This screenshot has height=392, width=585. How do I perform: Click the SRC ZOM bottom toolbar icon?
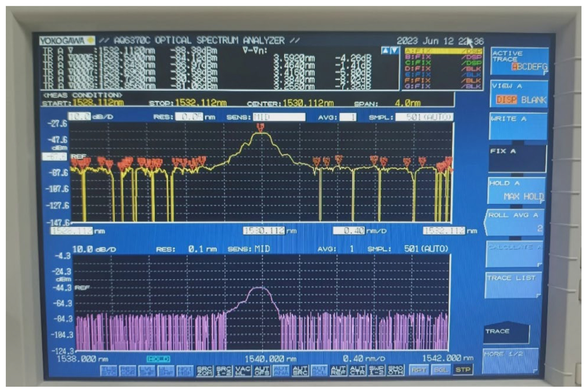tap(204, 371)
